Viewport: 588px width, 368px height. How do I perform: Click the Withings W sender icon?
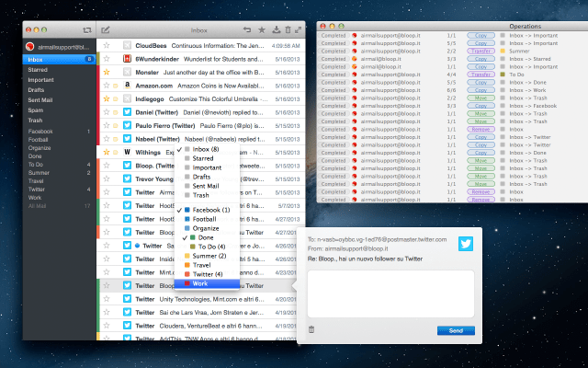(127, 152)
